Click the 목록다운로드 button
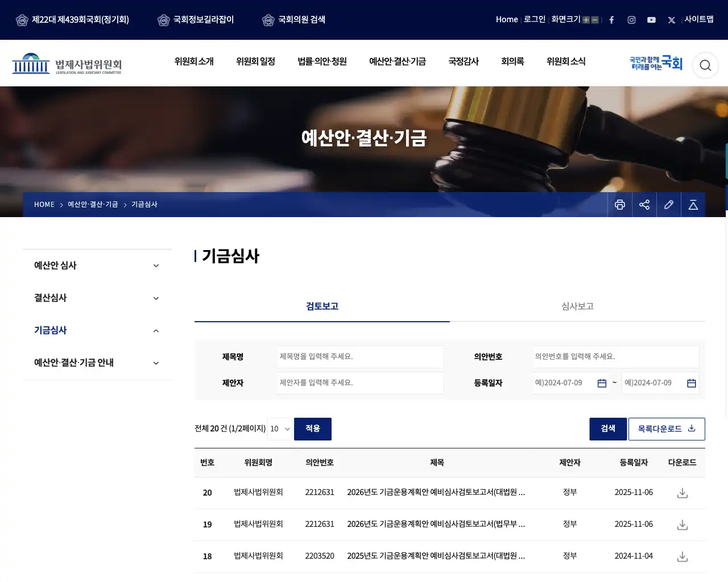This screenshot has width=728, height=582. 667,429
